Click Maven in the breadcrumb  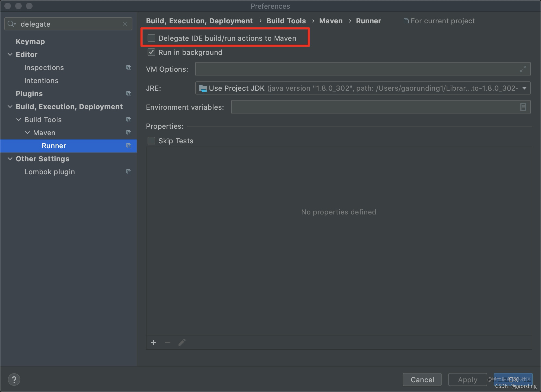coord(331,21)
